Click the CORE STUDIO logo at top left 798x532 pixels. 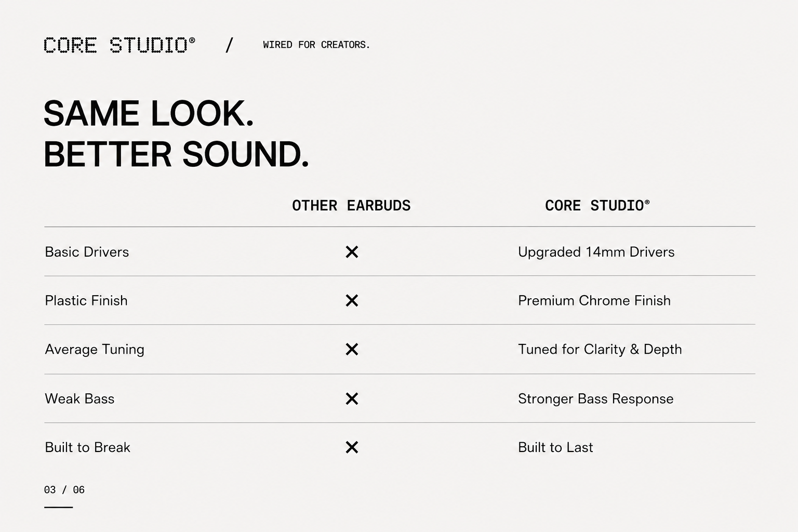point(119,45)
